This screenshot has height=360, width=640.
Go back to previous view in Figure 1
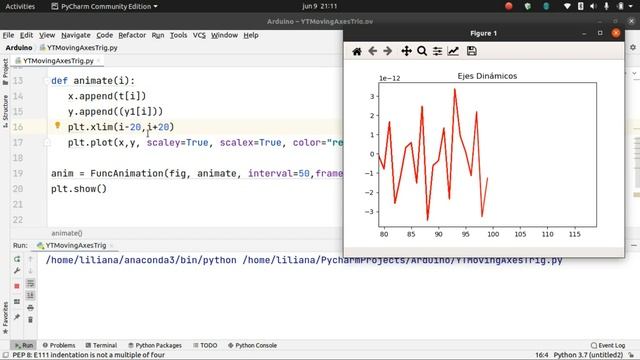point(372,51)
